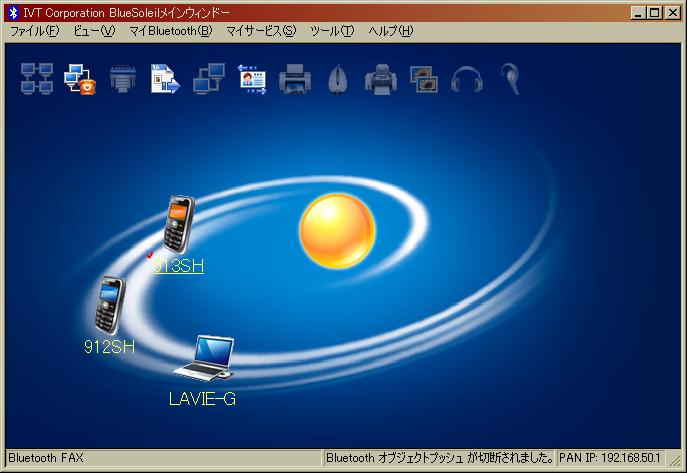Open the Dial-up Networking service icon
The height and width of the screenshot is (473, 687).
click(x=80, y=79)
